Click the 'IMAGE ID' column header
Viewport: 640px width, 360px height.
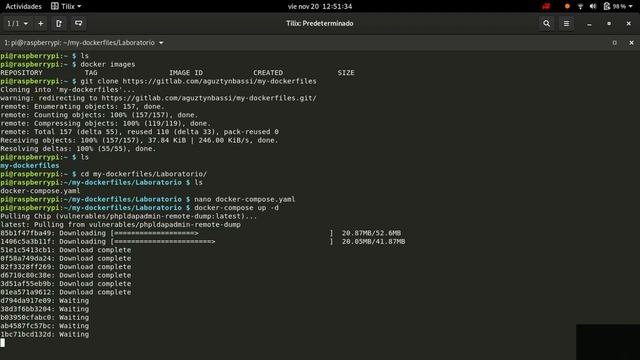point(186,73)
